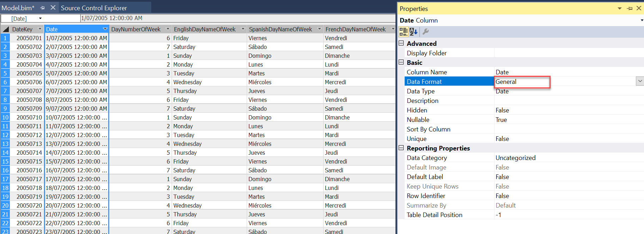Click the Alphabetical sort icon in Properties
Screen dimensions: 644x234
tap(413, 32)
